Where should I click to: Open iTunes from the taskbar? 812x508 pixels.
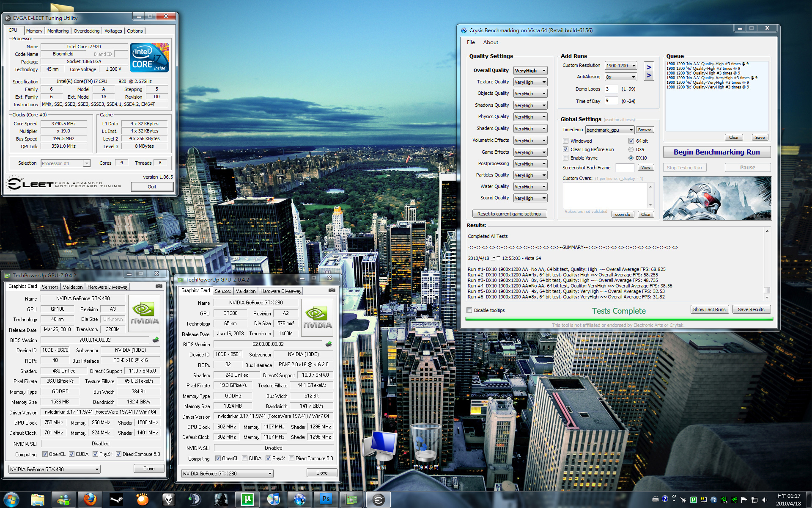(x=274, y=500)
